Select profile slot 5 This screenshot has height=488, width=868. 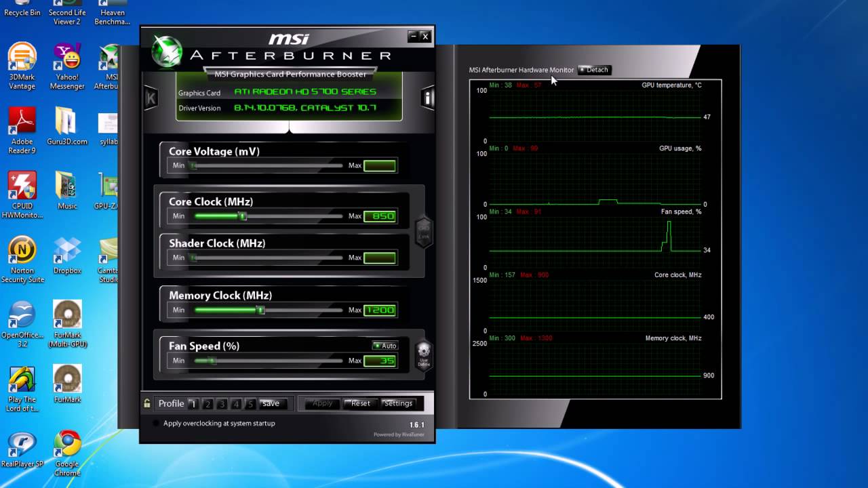[x=250, y=404]
